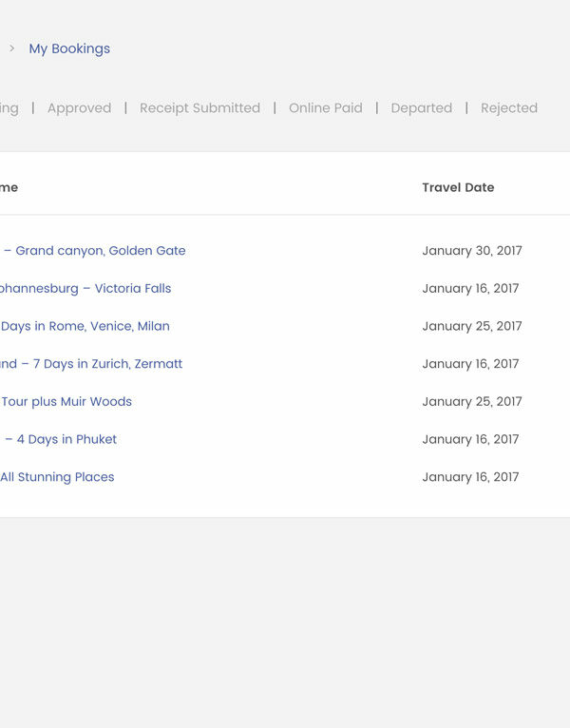Show bookings under Online Paid tab
The image size is (570, 728).
click(325, 108)
